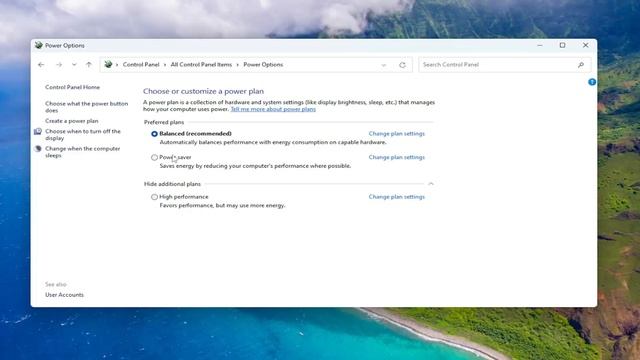The height and width of the screenshot is (360, 640).
Task: Click the search magnifier icon
Action: point(581,64)
